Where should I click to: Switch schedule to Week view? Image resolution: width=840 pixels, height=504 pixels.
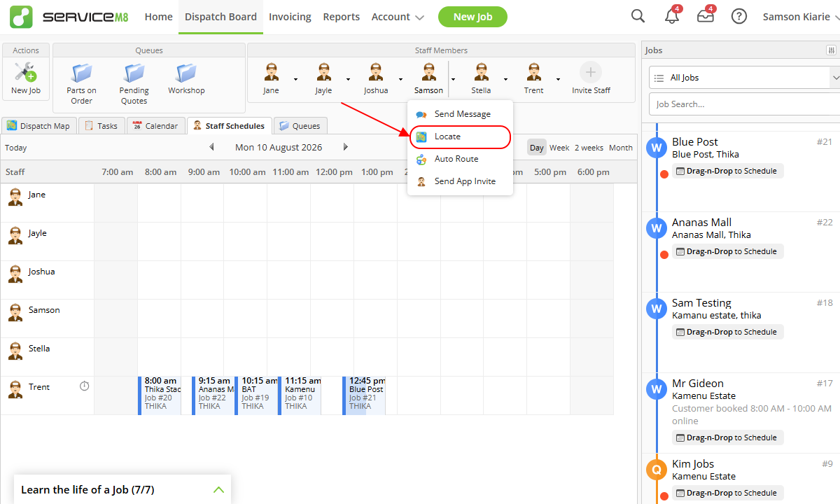click(x=559, y=148)
